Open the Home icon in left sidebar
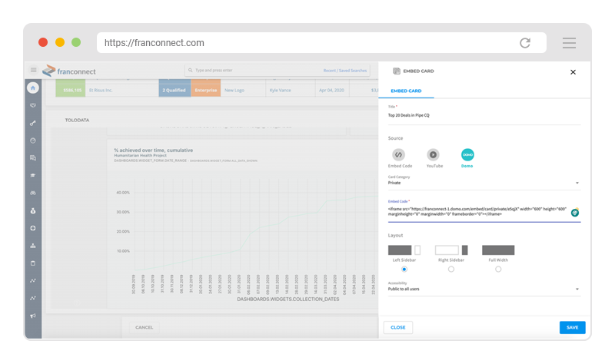 click(x=32, y=88)
